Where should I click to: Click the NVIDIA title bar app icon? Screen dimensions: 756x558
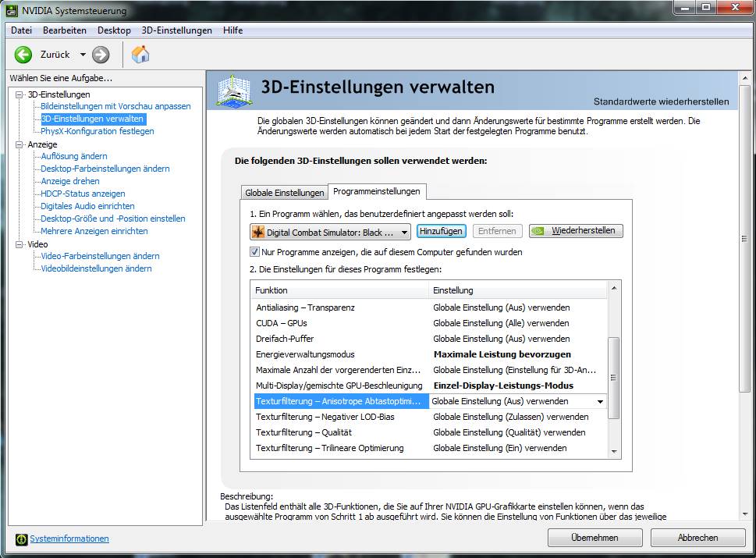point(12,10)
